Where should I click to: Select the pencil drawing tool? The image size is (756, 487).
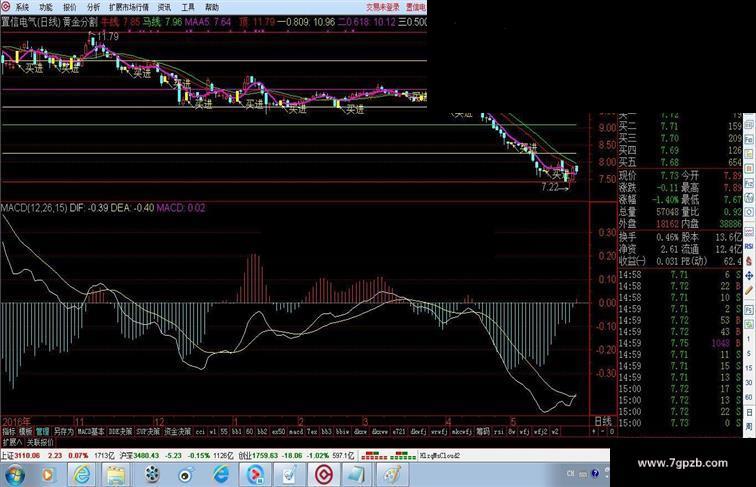click(749, 290)
